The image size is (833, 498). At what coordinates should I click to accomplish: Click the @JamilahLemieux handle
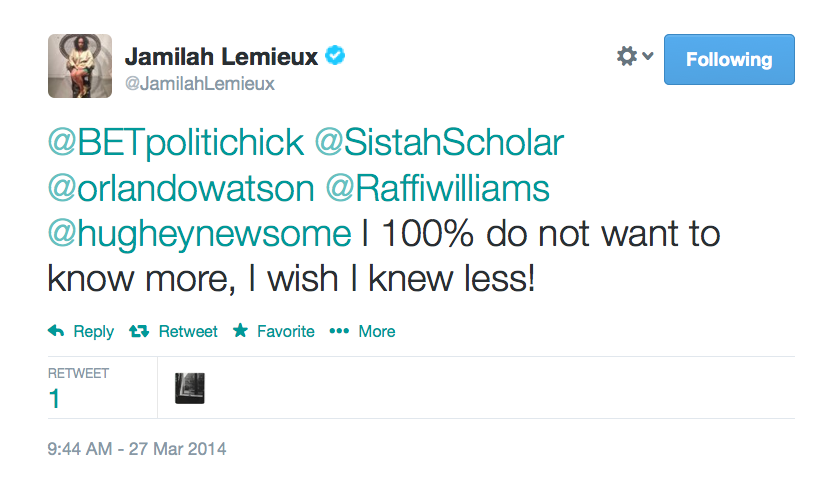coord(199,84)
